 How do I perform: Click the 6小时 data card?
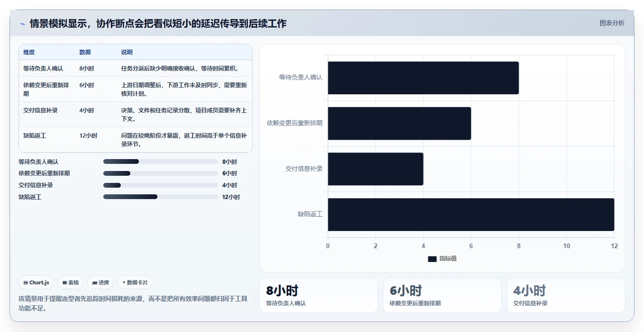[x=442, y=295]
